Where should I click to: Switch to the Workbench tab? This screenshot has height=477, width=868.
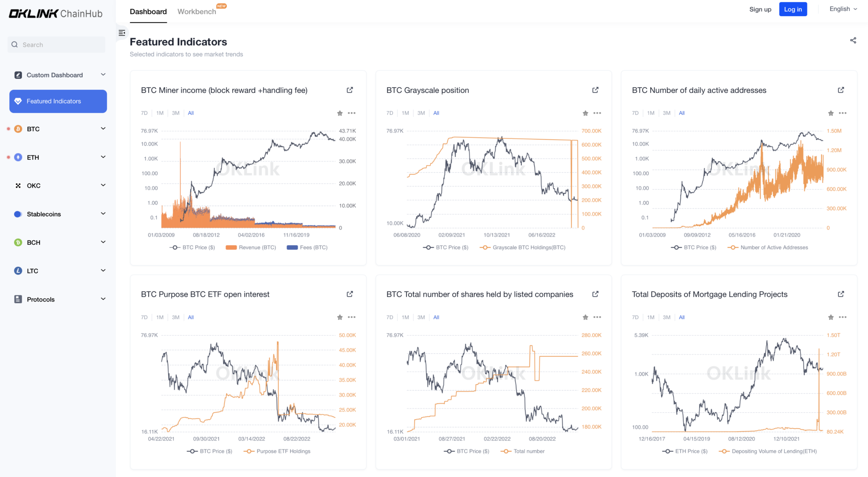(197, 11)
